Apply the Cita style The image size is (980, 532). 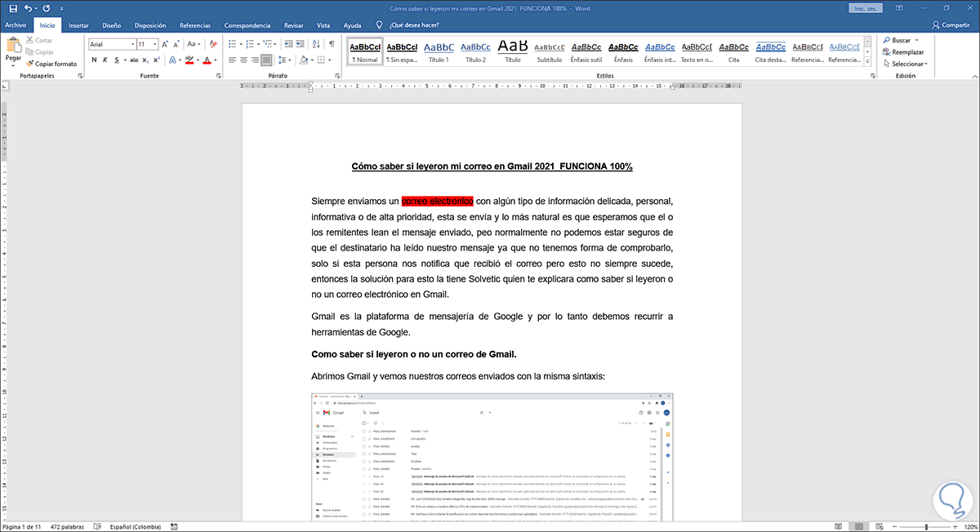point(733,51)
